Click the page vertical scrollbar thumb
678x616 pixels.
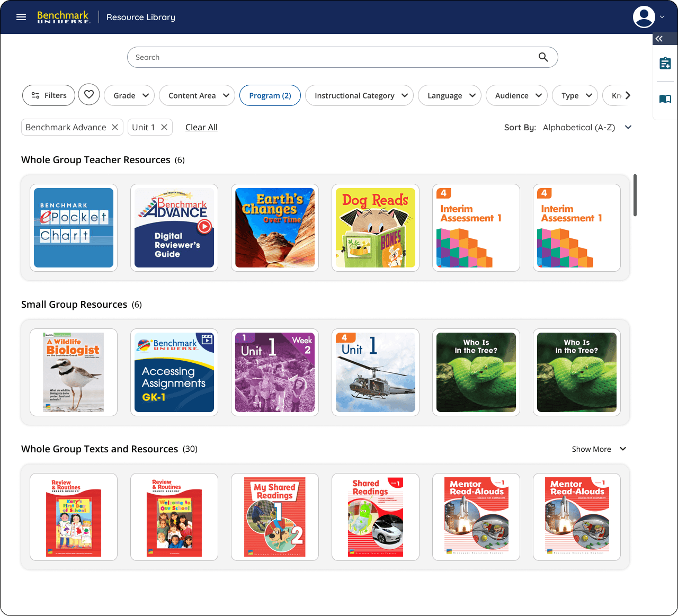point(635,195)
